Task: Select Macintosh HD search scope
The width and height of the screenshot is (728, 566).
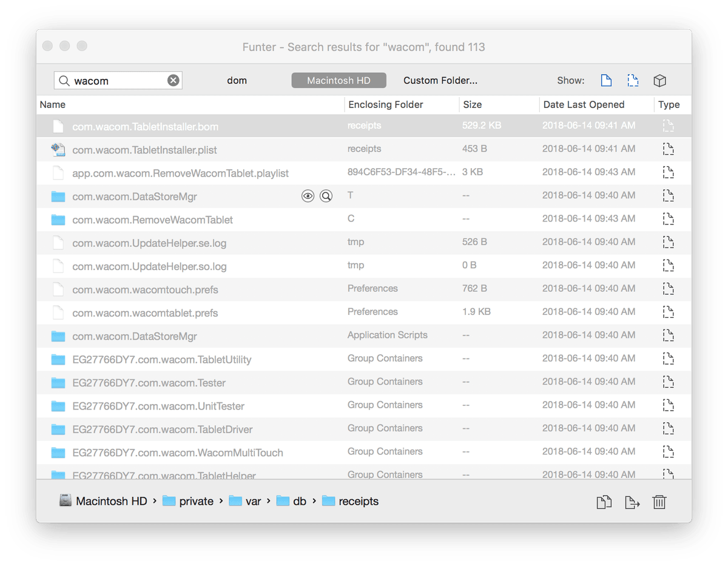Action: click(339, 81)
